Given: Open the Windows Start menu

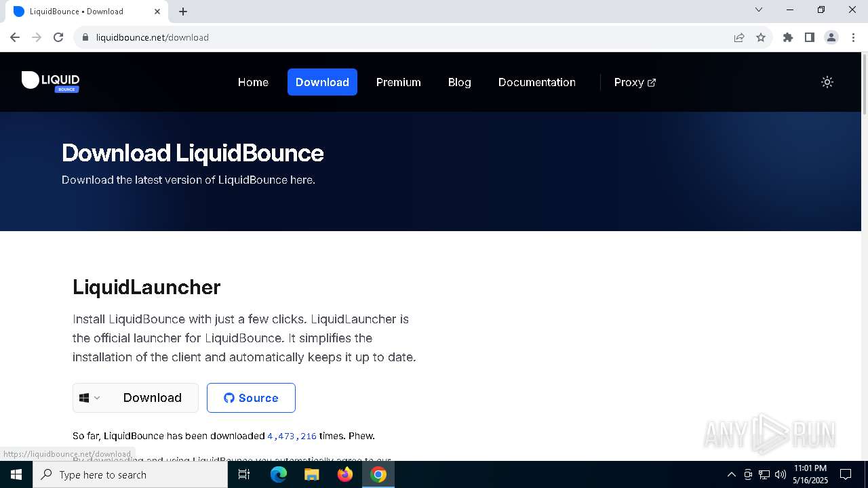Looking at the screenshot, I should [x=16, y=474].
